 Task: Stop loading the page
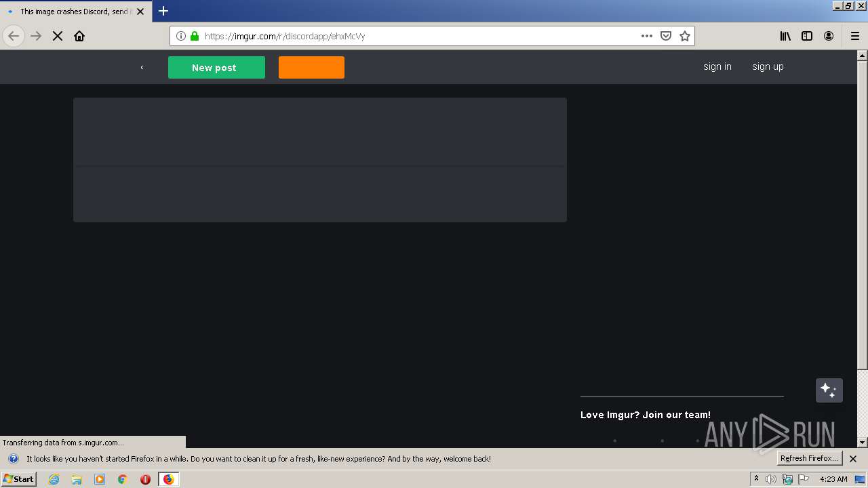coord(58,36)
